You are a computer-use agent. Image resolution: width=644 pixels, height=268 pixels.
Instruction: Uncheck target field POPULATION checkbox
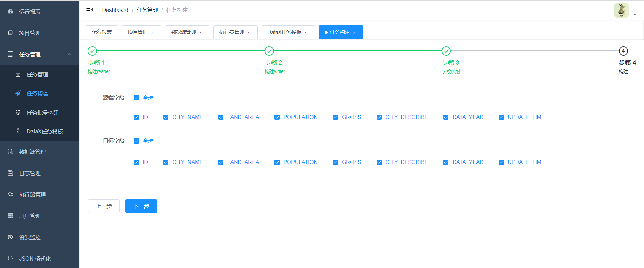pos(277,162)
